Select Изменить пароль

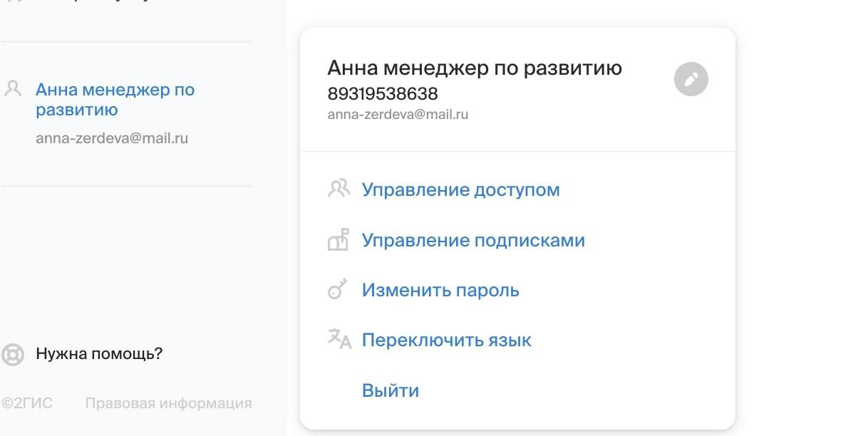click(440, 290)
